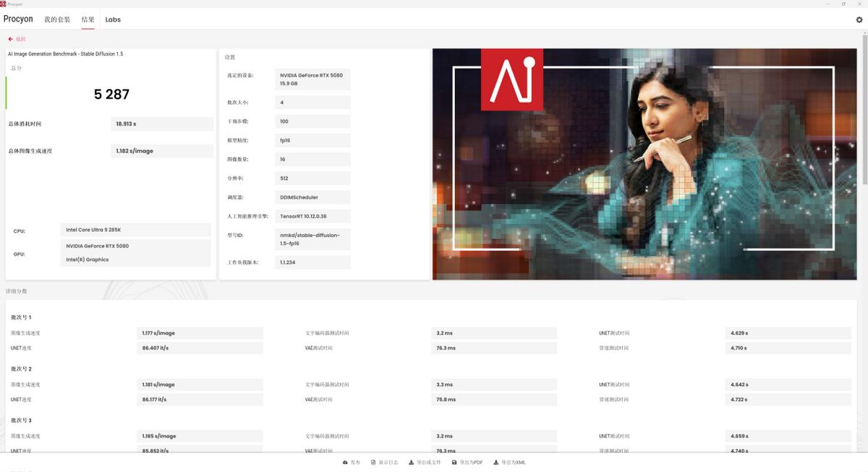Click the 显示日志 log document icon
The width and height of the screenshot is (868, 472).
[373, 463]
